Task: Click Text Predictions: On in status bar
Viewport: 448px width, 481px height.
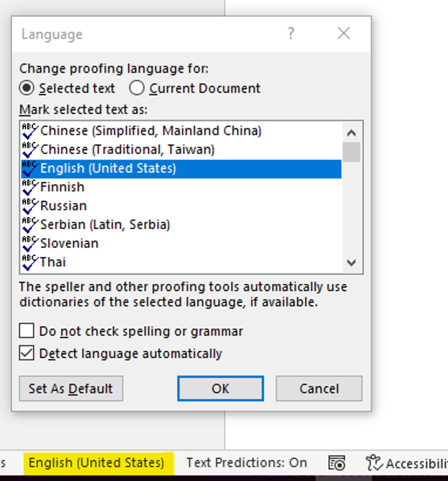Action: (247, 463)
